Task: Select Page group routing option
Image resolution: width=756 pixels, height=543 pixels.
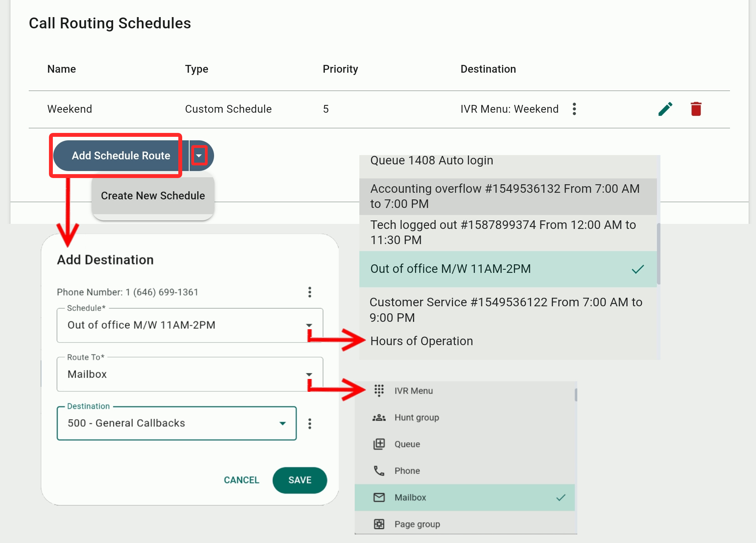Action: click(417, 524)
